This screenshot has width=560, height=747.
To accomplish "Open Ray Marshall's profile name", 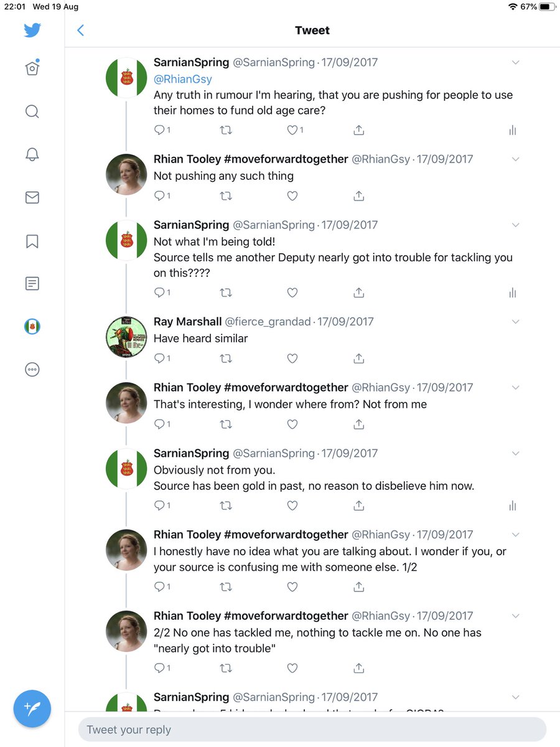I will tap(188, 322).
